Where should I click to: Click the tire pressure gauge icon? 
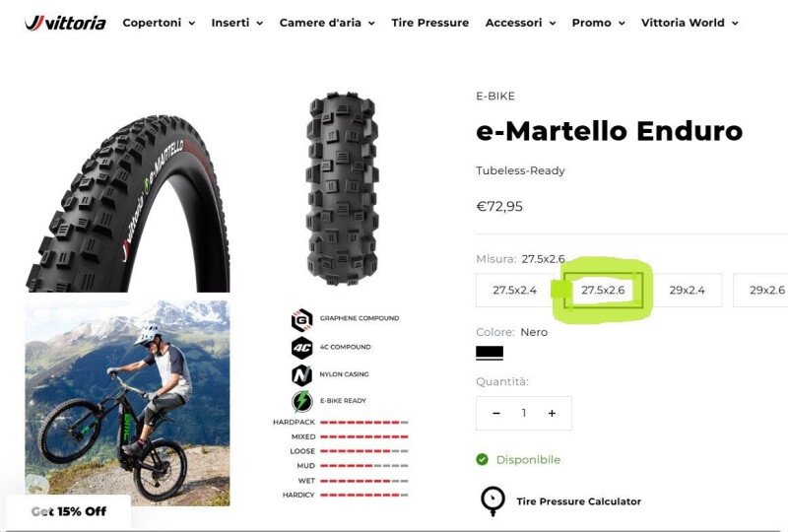[493, 500]
